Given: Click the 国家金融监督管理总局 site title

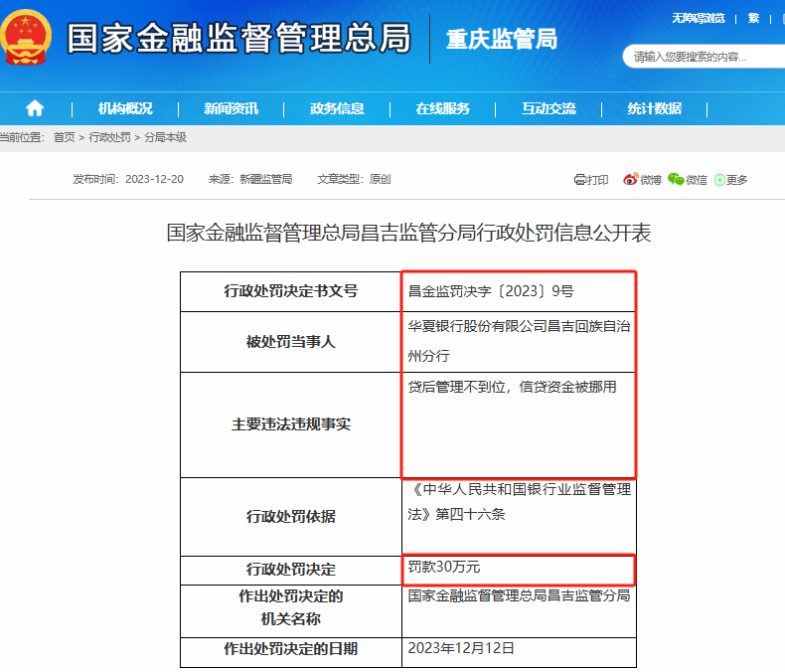Looking at the screenshot, I should point(238,38).
